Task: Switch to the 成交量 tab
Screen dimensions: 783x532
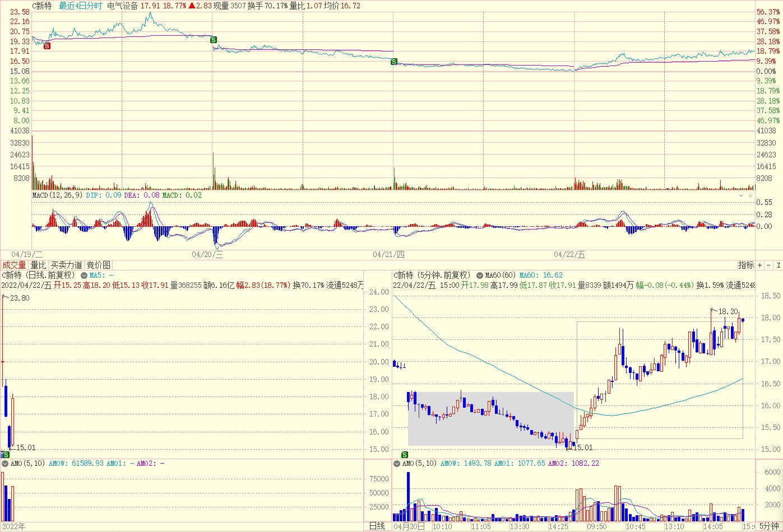Action: [14, 265]
